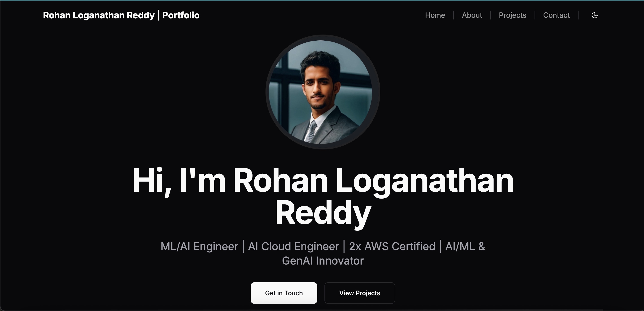Click the AI Cloud Engineer text
The height and width of the screenshot is (311, 644).
tap(293, 246)
